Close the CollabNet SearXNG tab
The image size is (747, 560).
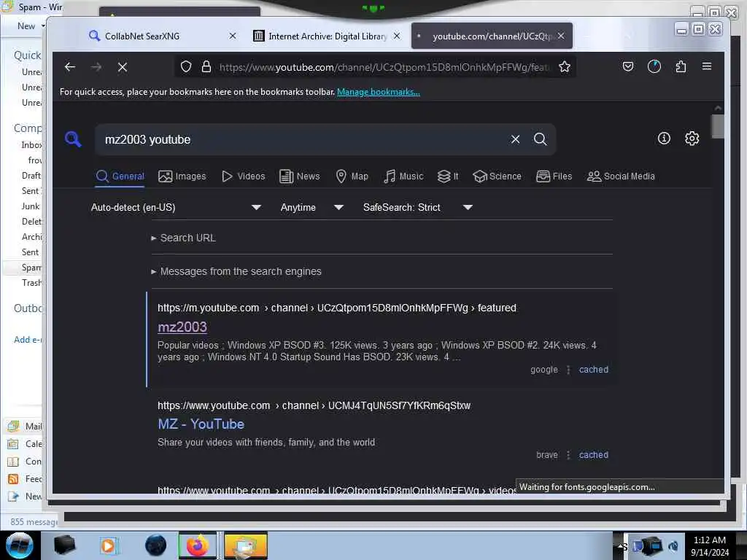[233, 36]
